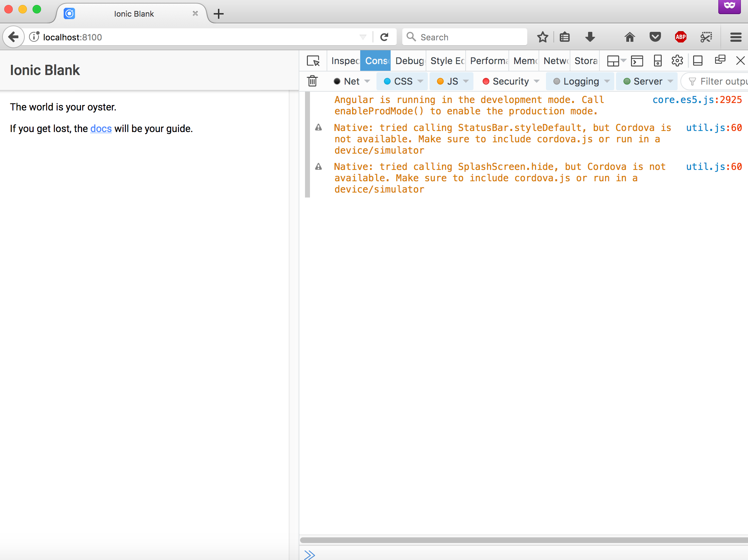Click the SplashScreen.hide warning message
Viewport: 748px width, 560px height.
tap(500, 178)
